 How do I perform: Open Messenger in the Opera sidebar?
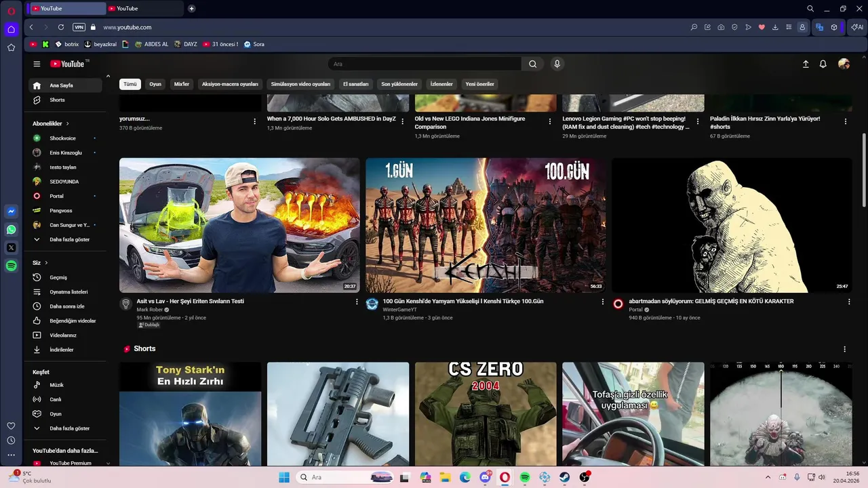(11, 211)
